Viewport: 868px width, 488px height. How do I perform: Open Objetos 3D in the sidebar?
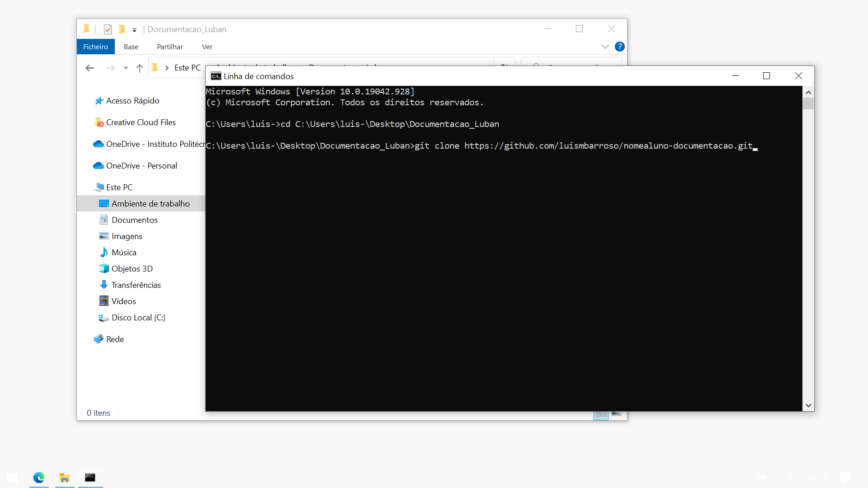(x=132, y=268)
